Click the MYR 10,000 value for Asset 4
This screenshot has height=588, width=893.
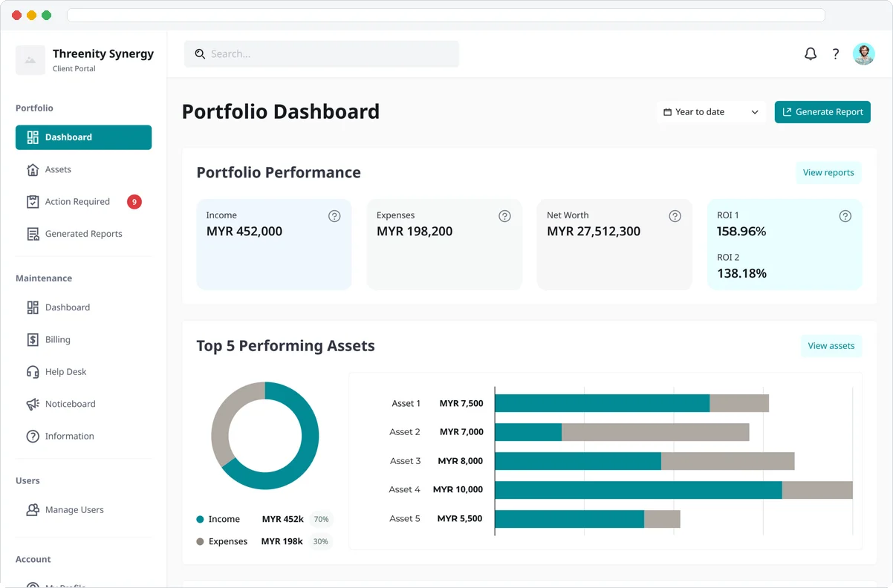458,490
